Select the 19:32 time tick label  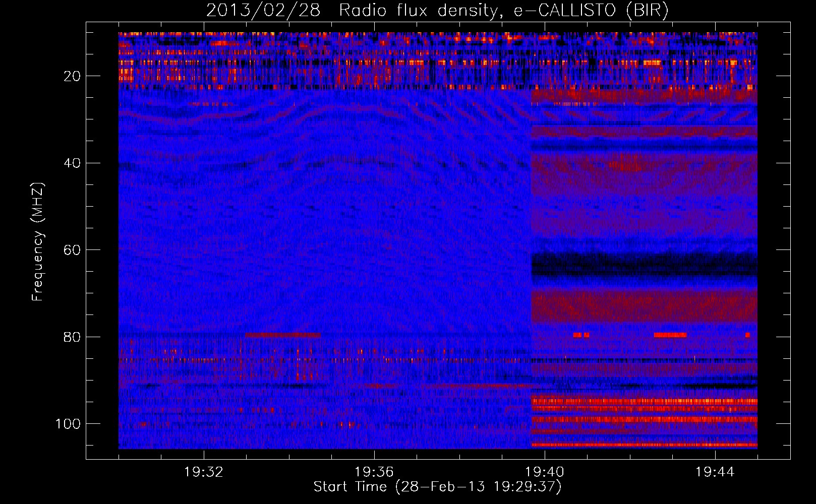(x=204, y=472)
